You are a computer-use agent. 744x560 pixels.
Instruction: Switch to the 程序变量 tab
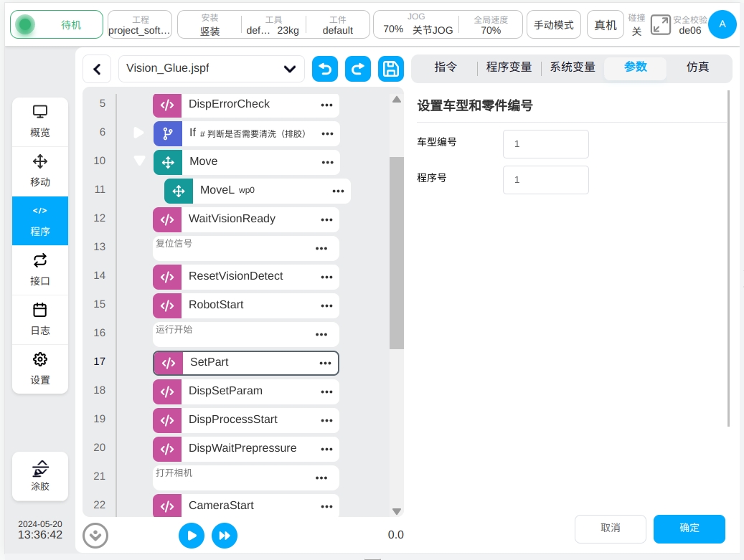(x=509, y=67)
